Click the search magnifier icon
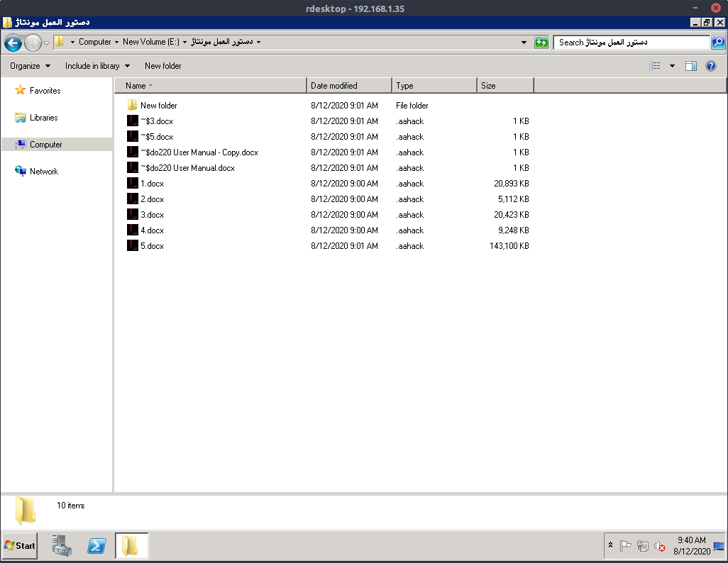The height and width of the screenshot is (563, 728). click(x=718, y=43)
